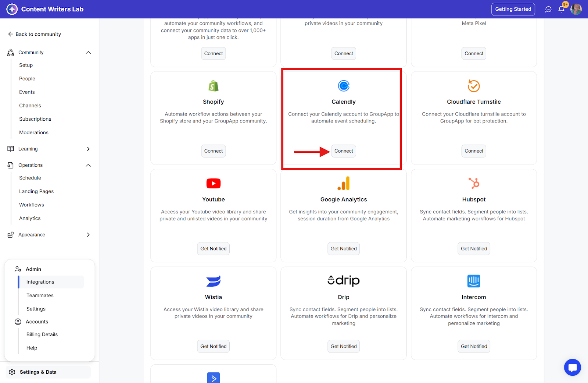Click the Google Analytics card title
Viewport: 588px width, 383px height.
344,199
